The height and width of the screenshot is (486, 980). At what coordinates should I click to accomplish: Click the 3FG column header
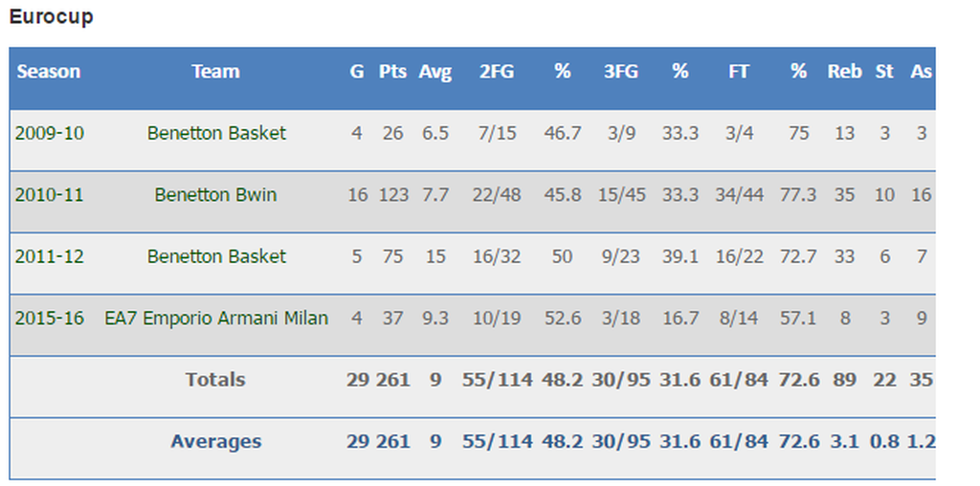[x=622, y=72]
